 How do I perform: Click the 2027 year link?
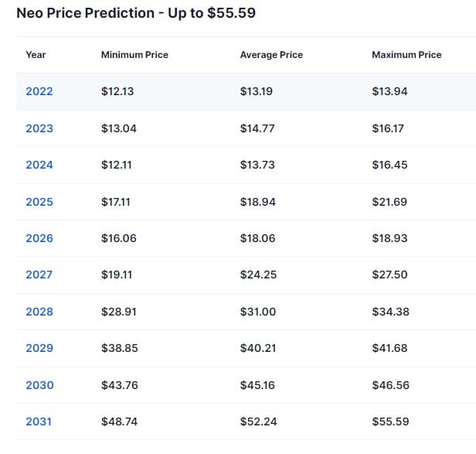[39, 275]
